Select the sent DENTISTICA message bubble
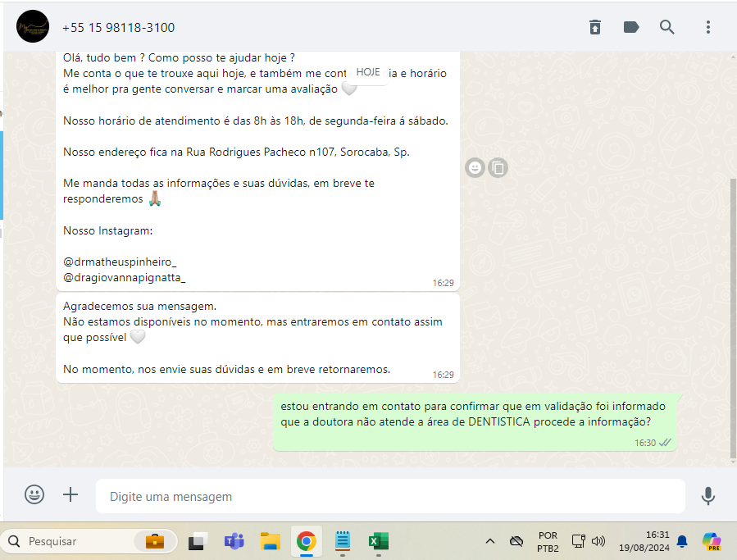Screen dimensions: 737x560 (475, 422)
